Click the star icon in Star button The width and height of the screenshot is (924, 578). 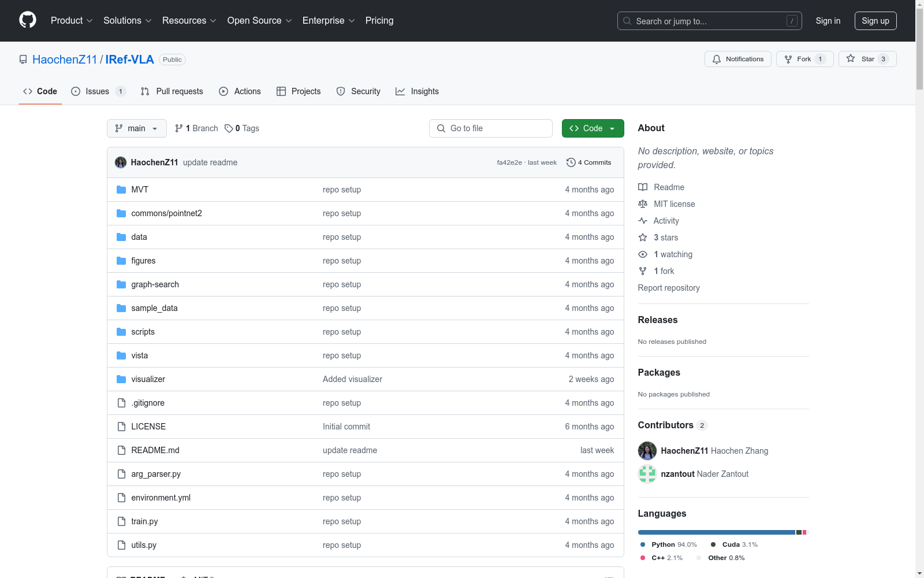point(851,58)
